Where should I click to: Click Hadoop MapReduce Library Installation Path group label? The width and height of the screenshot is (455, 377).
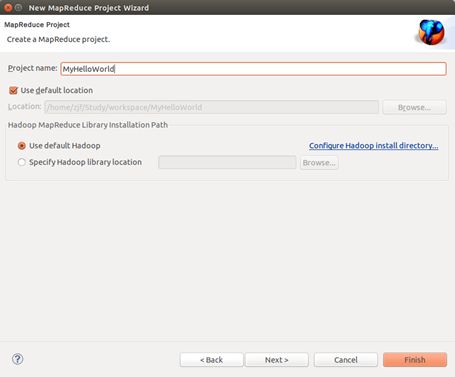tap(88, 125)
